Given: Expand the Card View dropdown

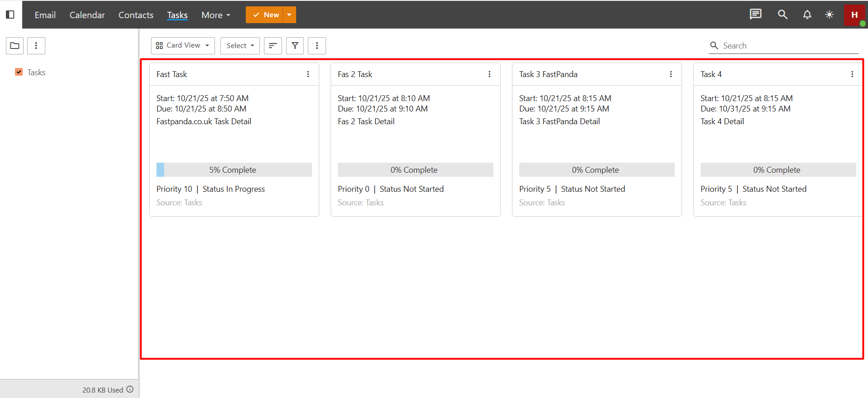Looking at the screenshot, I should tap(183, 46).
